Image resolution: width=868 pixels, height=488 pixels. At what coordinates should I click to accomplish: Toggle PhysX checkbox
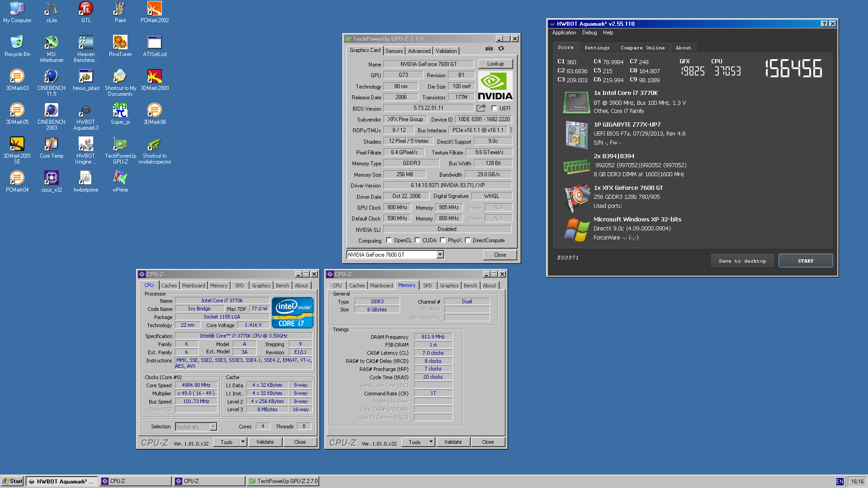[x=443, y=240]
